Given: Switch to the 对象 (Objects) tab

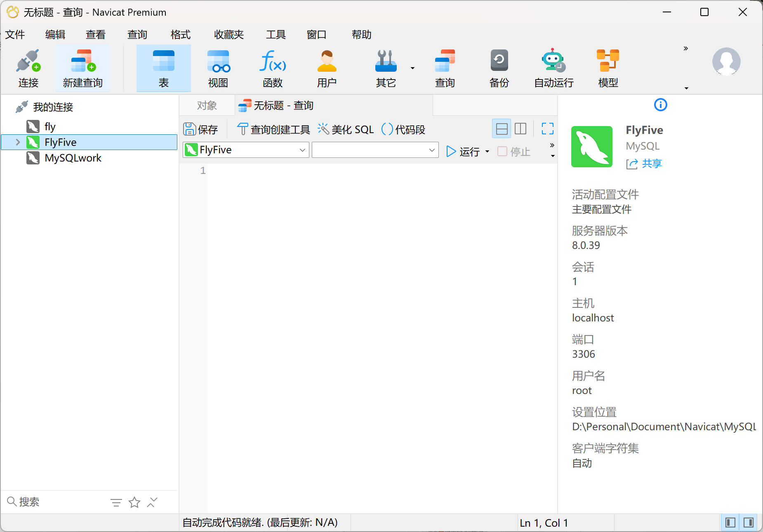Looking at the screenshot, I should 207,105.
